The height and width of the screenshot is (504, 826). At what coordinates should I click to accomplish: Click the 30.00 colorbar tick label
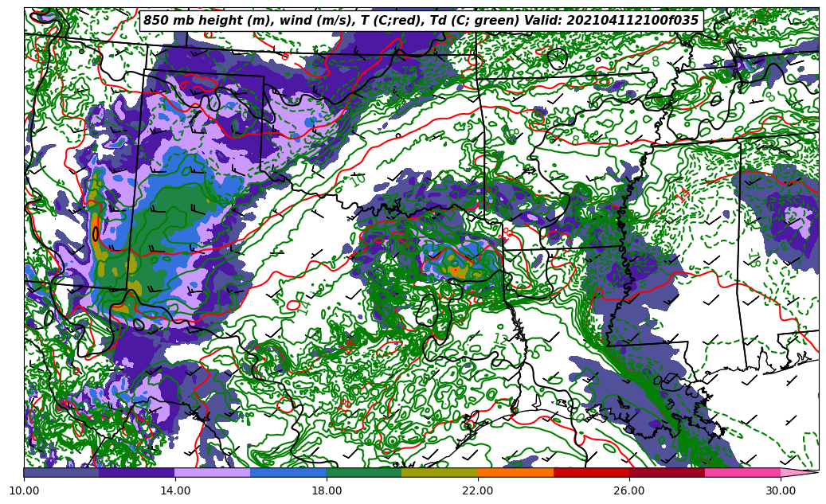coord(781,490)
